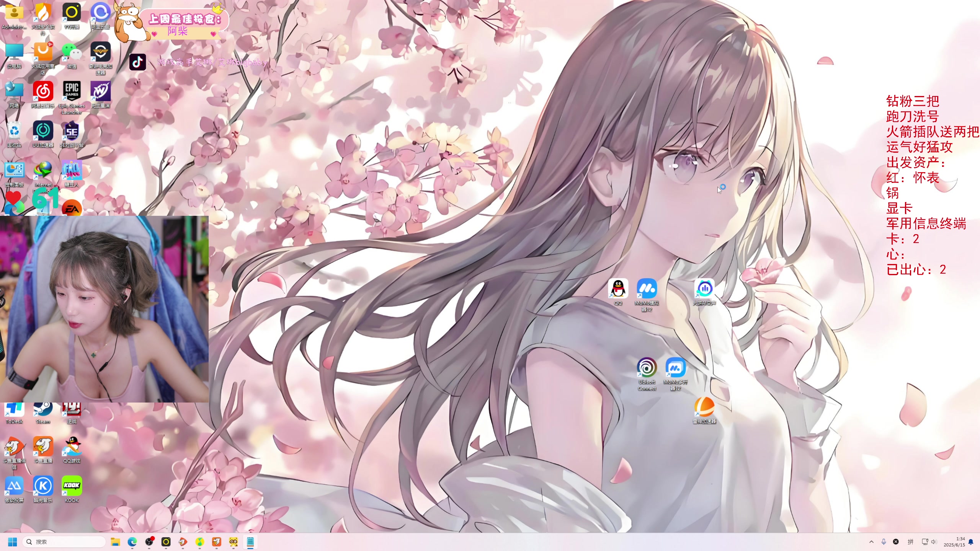Switch to Notepad in taskbar
Viewport: 980px width, 551px height.
tap(250, 542)
